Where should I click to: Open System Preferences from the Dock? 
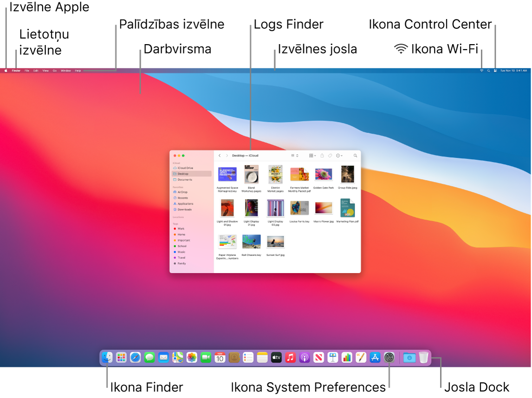tap(389, 357)
